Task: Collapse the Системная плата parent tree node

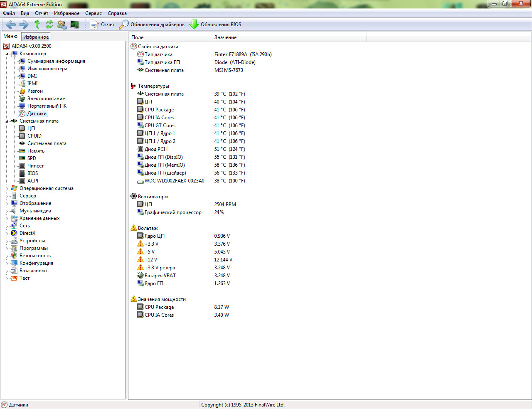Action: [x=7, y=121]
